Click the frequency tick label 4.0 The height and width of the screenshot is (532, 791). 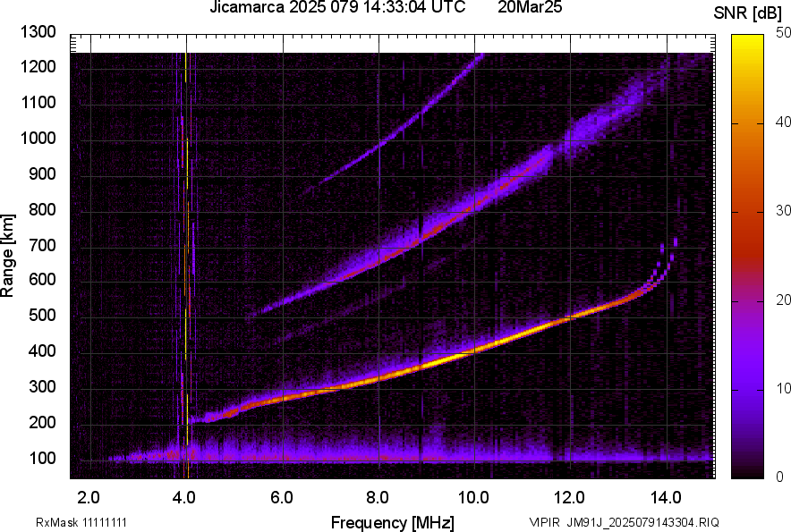(x=184, y=497)
